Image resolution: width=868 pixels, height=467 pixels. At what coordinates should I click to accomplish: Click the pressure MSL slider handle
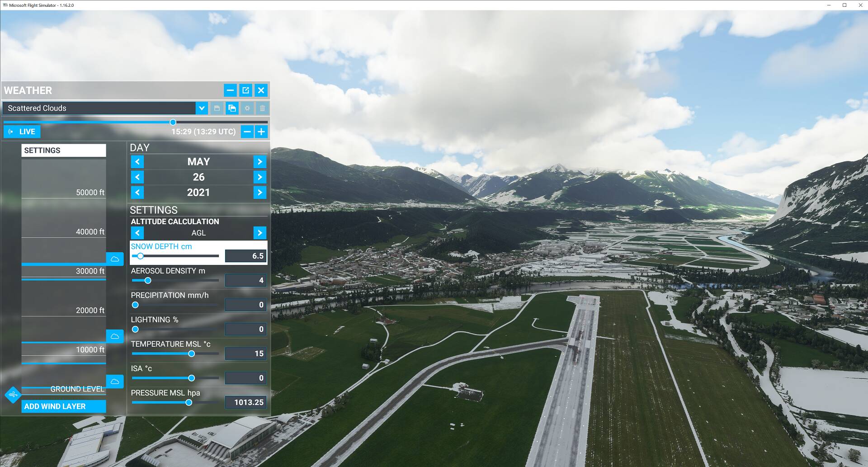pos(189,403)
